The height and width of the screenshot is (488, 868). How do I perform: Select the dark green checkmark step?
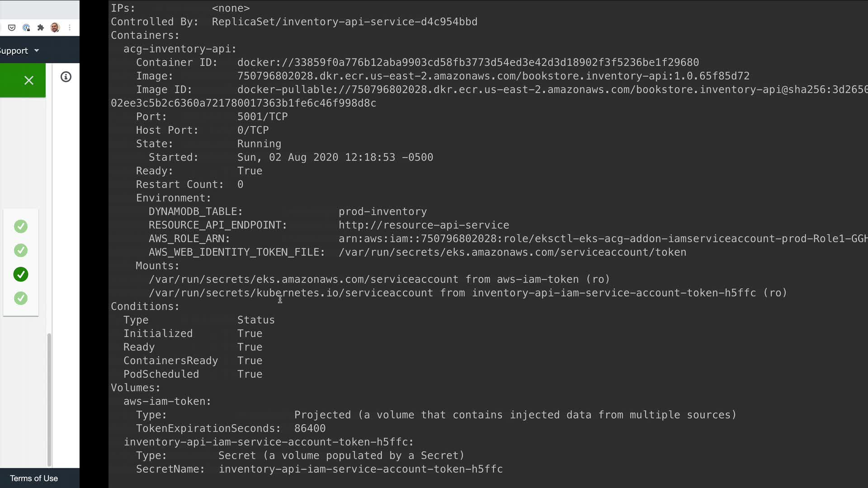click(21, 274)
